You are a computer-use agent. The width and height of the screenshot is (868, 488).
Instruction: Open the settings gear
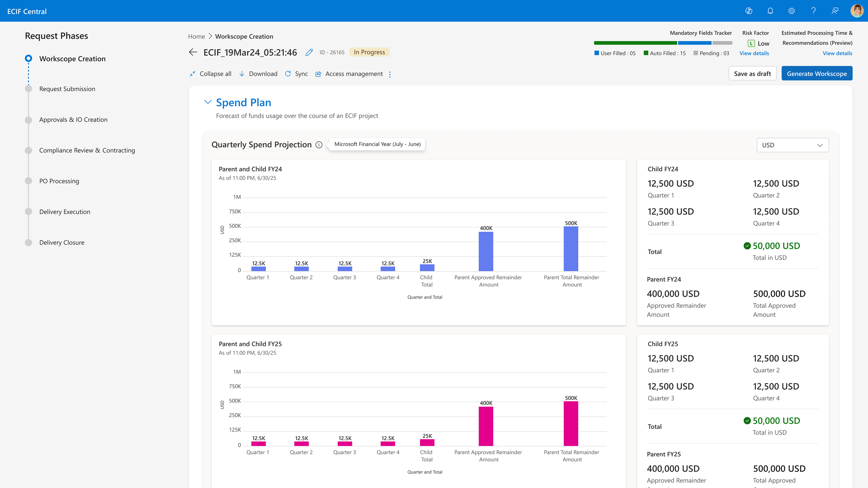click(791, 11)
